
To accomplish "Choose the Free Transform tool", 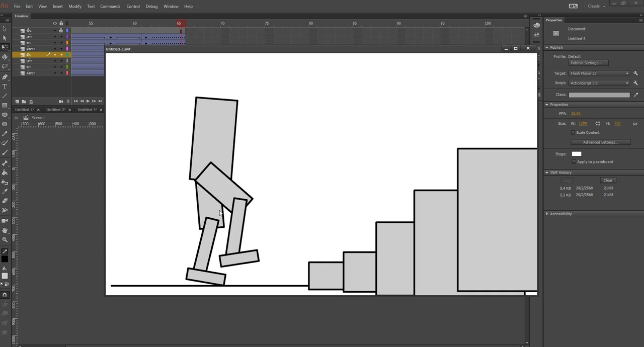I will pos(5,47).
